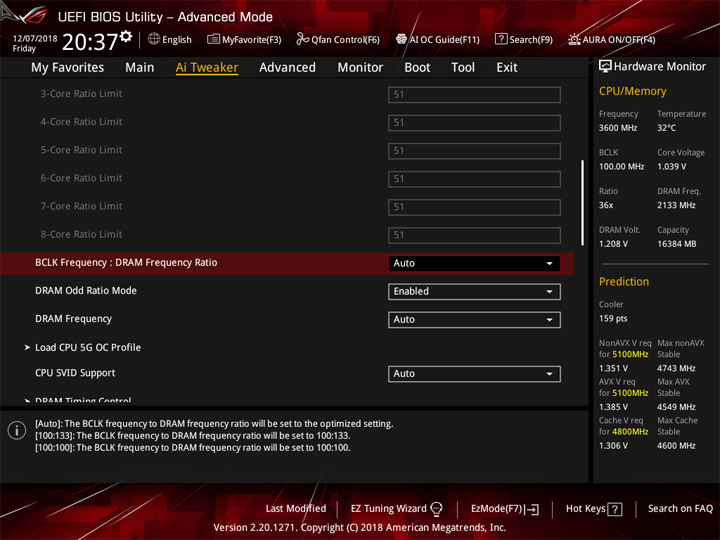This screenshot has width=720, height=540.
Task: Select the Ai Tweaker tab
Action: click(x=207, y=68)
